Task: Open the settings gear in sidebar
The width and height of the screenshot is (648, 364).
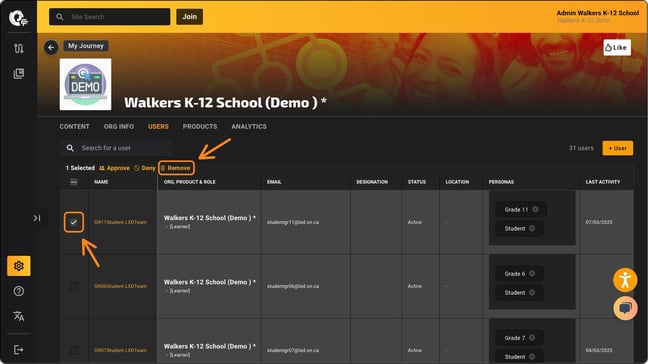Action: coord(19,266)
